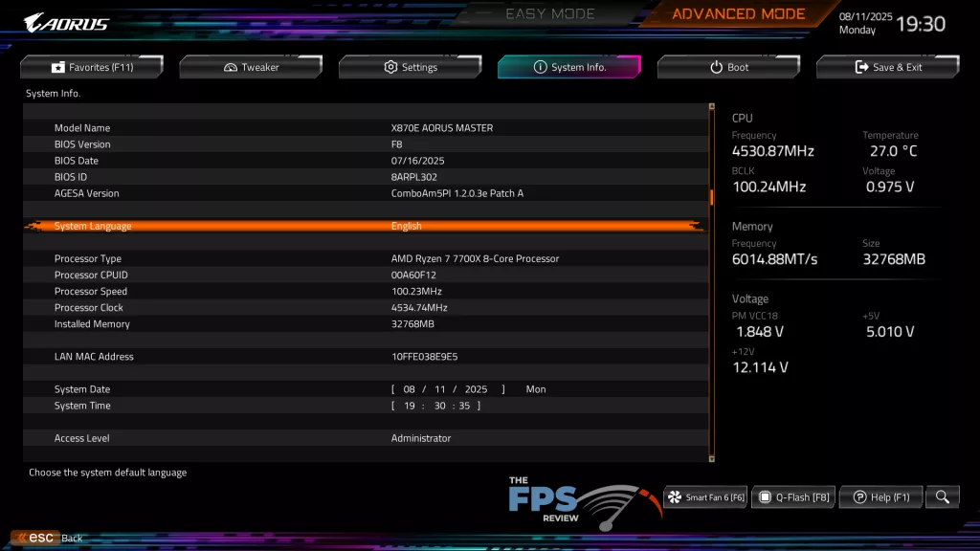Screen dimensions: 980x551
Task: Click +12V 12.114 V reading
Action: pyautogui.click(x=760, y=366)
